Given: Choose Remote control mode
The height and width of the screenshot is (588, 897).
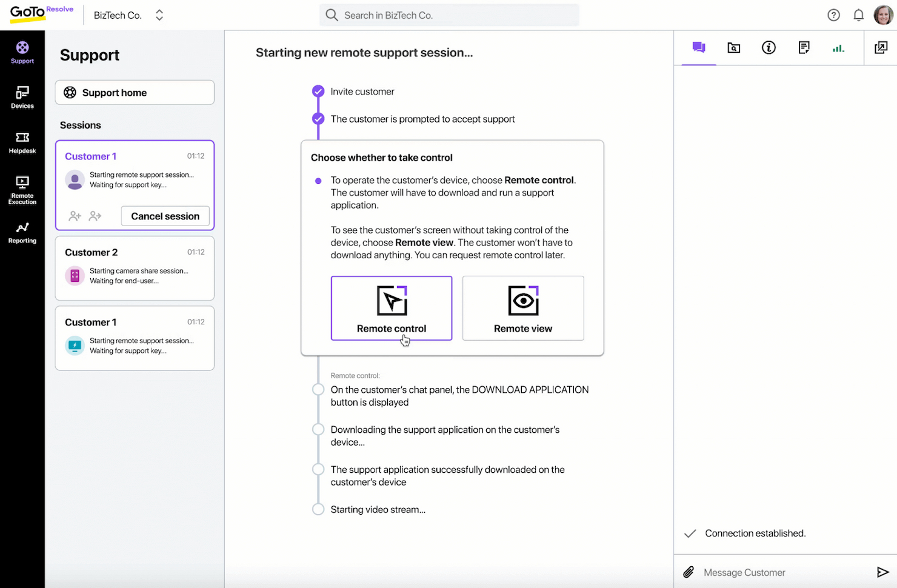Looking at the screenshot, I should point(391,308).
